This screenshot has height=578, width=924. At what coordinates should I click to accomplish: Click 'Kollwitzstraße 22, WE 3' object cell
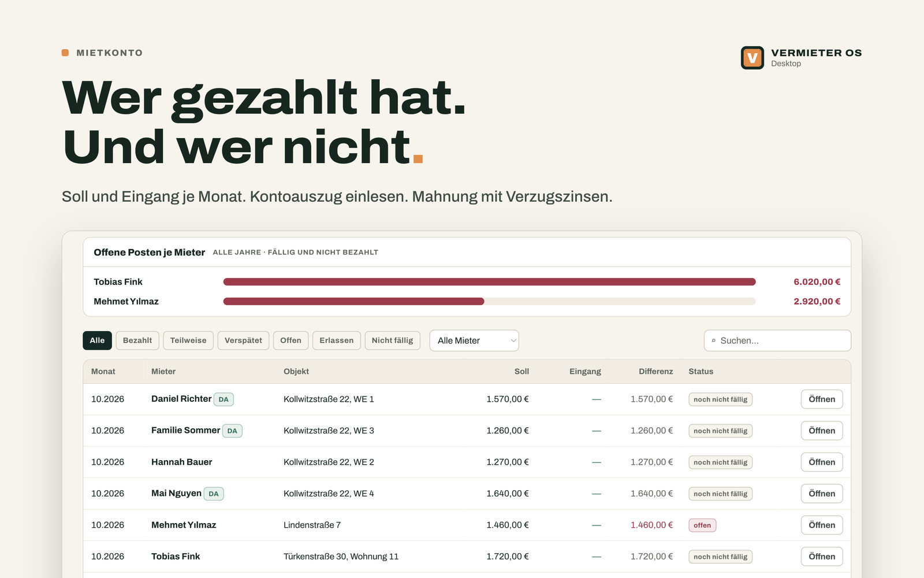pyautogui.click(x=329, y=431)
